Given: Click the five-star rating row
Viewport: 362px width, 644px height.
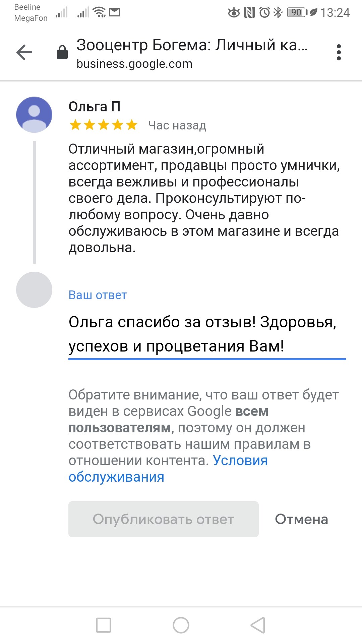Looking at the screenshot, I should click(104, 125).
